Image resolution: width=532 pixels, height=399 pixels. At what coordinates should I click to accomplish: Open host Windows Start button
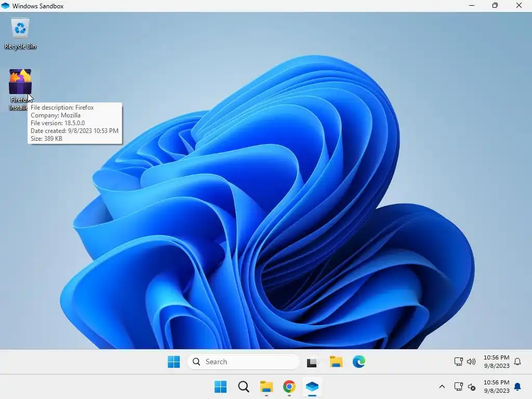coord(220,387)
